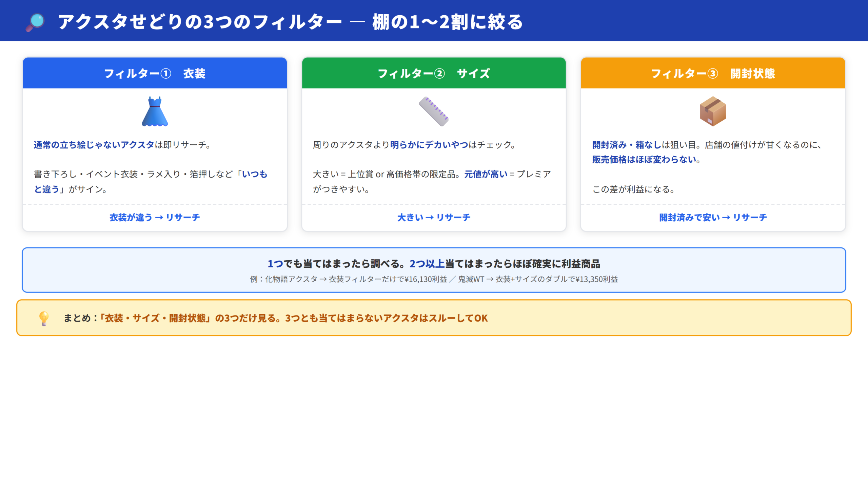Open the 衣装が違う → リサーチ link
The image size is (868, 488).
click(154, 218)
